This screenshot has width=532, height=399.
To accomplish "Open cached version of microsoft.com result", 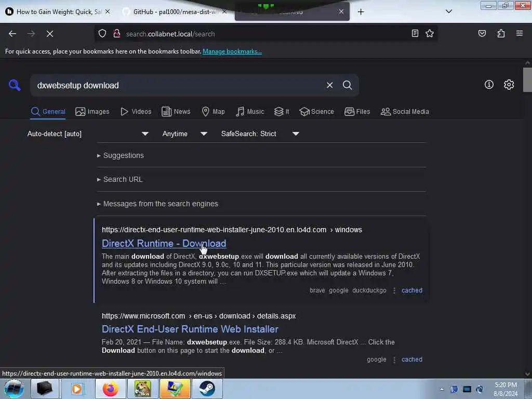I will point(412,360).
